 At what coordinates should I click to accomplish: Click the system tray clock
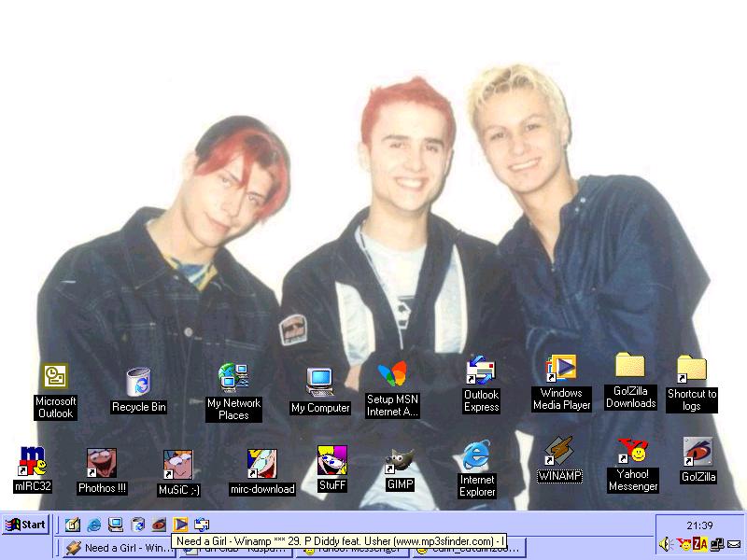pyautogui.click(x=699, y=525)
